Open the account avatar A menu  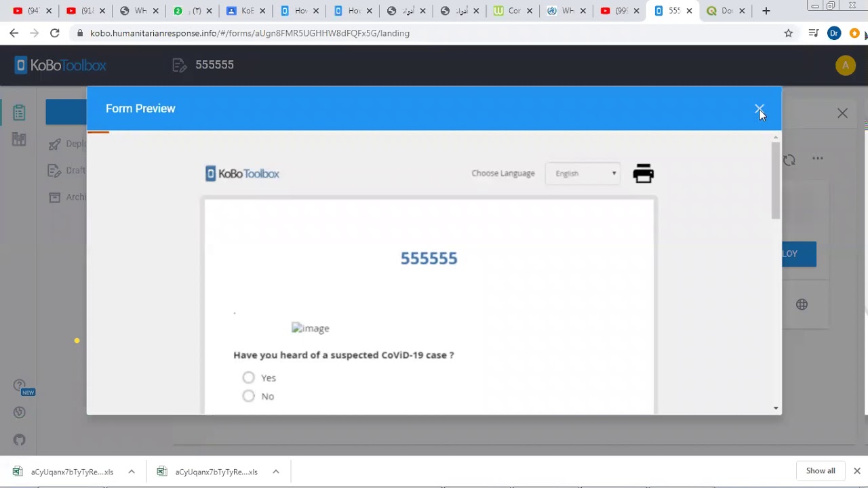click(x=845, y=65)
